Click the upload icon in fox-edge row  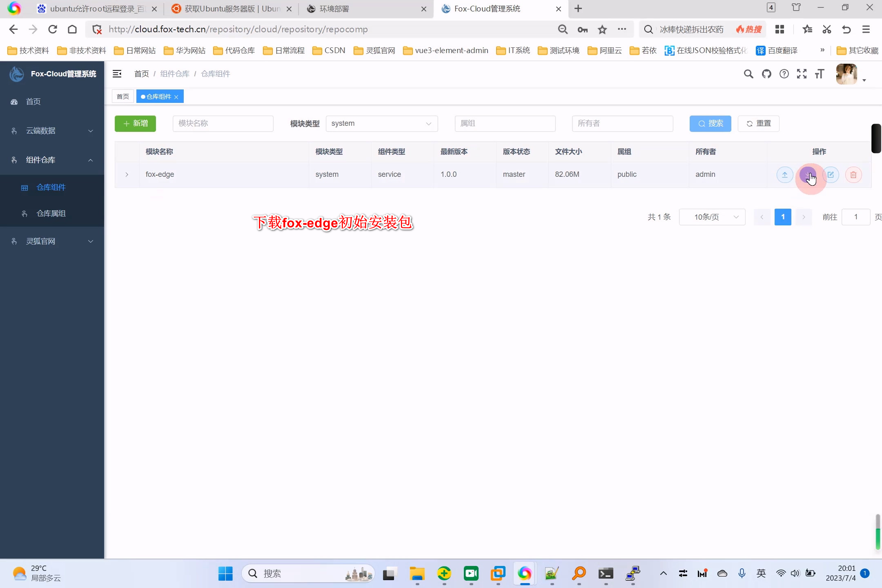[784, 175]
